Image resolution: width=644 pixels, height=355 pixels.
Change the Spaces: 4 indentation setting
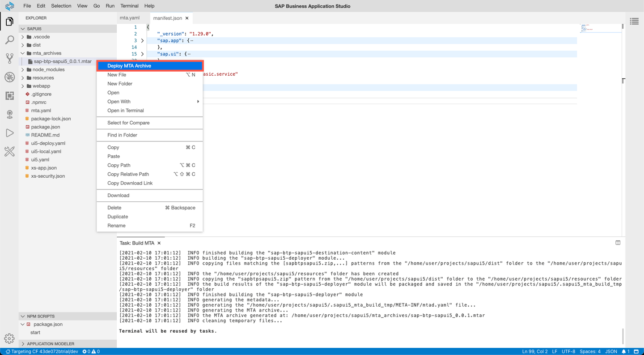tap(590, 351)
